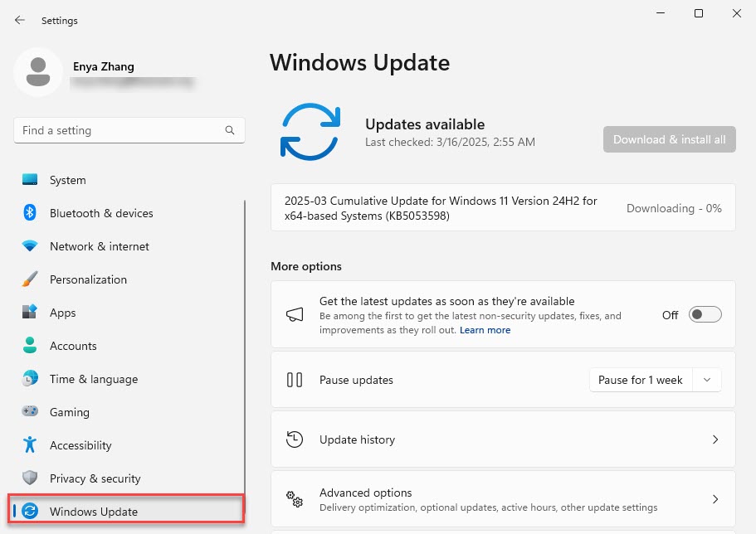Click the Accessibility figure icon

[30, 445]
